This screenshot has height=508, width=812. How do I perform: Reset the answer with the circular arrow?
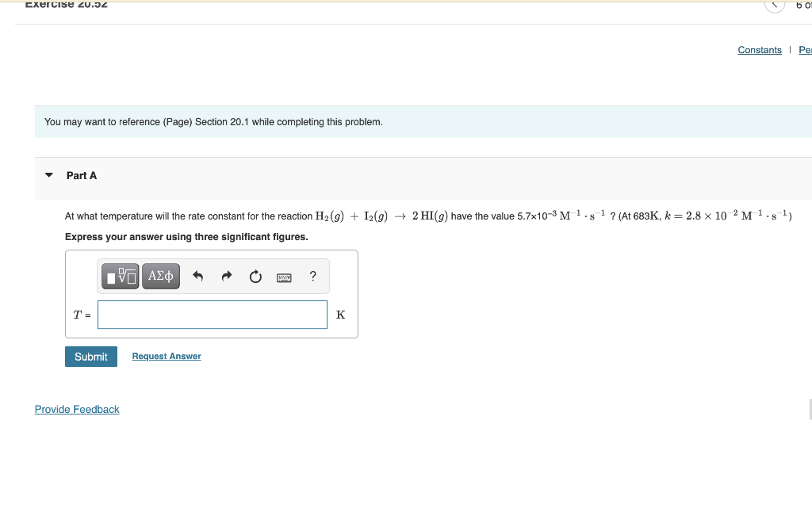click(x=255, y=276)
